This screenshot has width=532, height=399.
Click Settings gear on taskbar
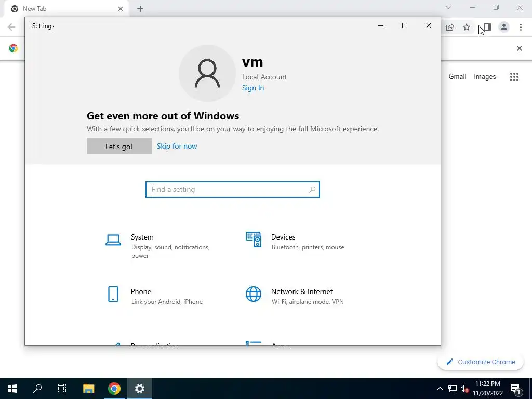tap(139, 389)
